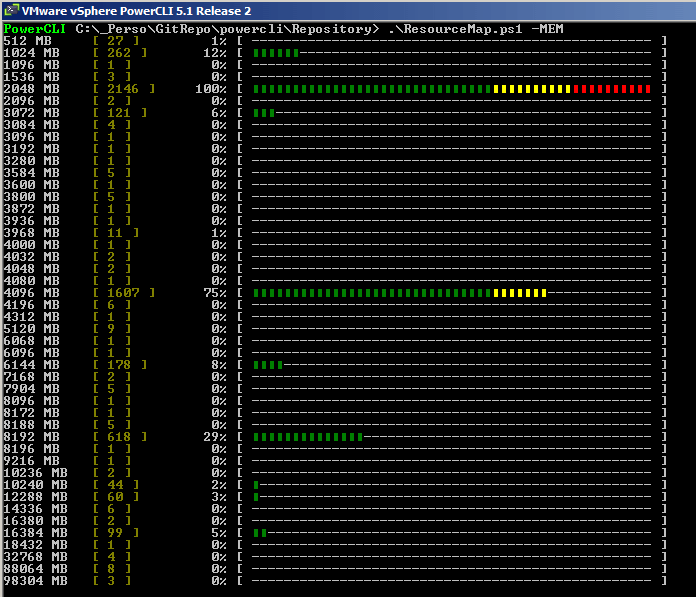The width and height of the screenshot is (696, 597).
Task: Click the PowerCLI window icon in title bar
Action: pos(11,10)
